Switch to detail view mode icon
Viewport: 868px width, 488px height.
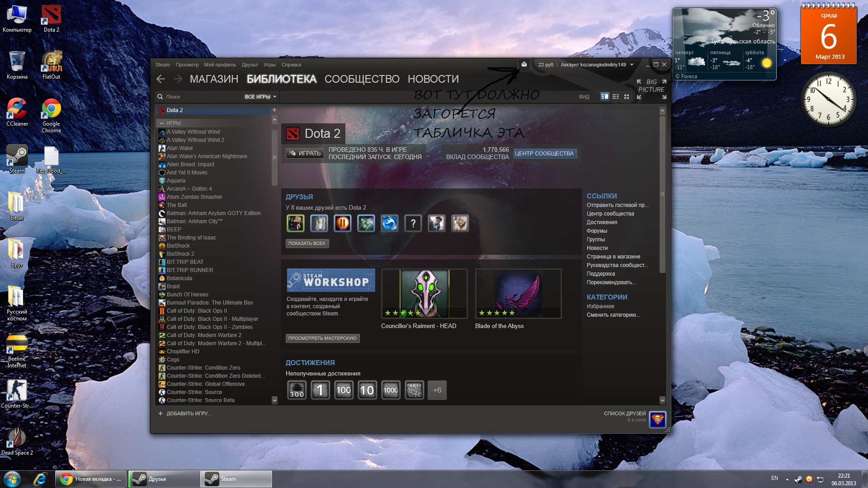604,97
